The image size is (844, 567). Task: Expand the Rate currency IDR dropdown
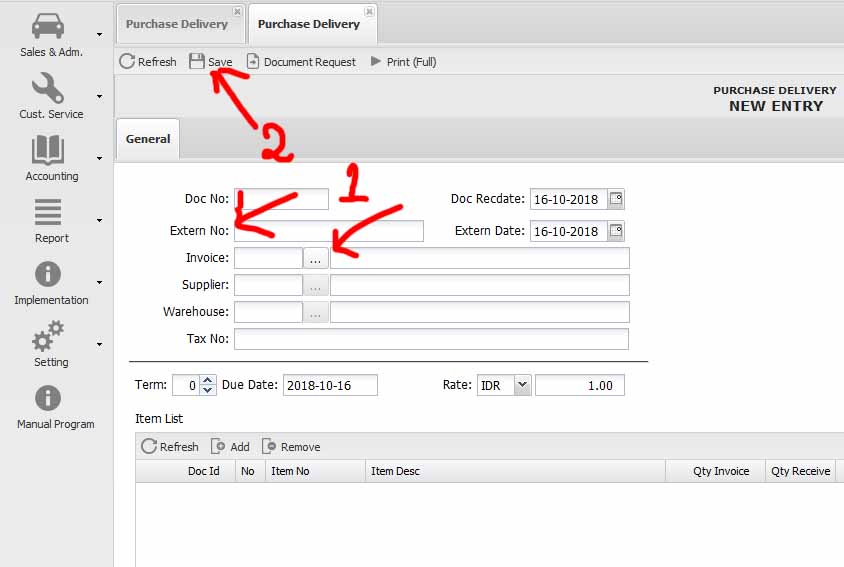522,385
